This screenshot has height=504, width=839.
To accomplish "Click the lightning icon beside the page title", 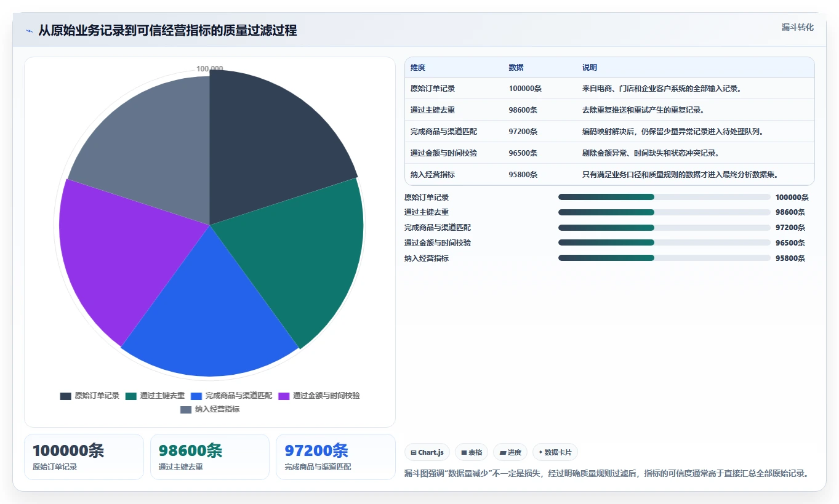I will pyautogui.click(x=30, y=31).
